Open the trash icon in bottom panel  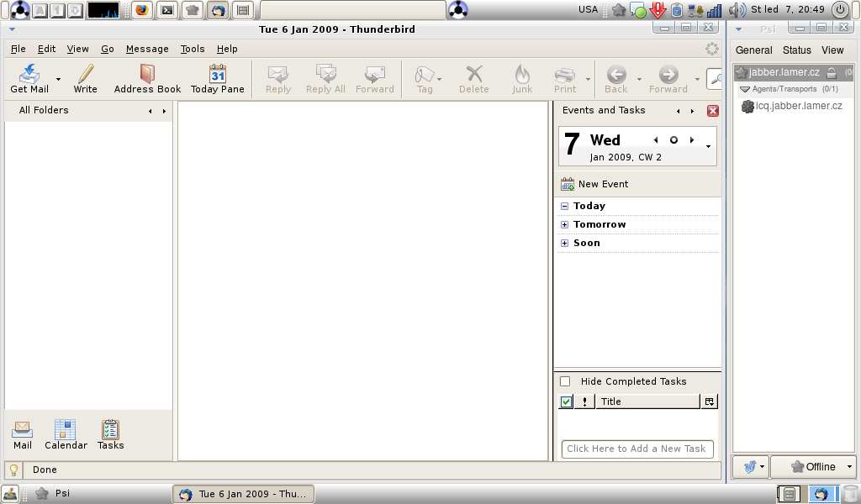pos(850,494)
